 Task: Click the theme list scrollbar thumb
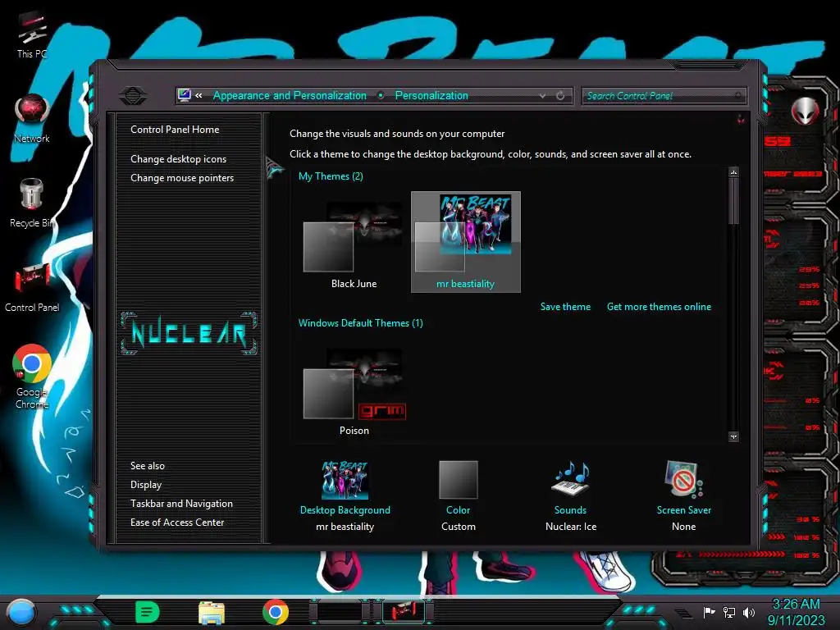[x=734, y=201]
